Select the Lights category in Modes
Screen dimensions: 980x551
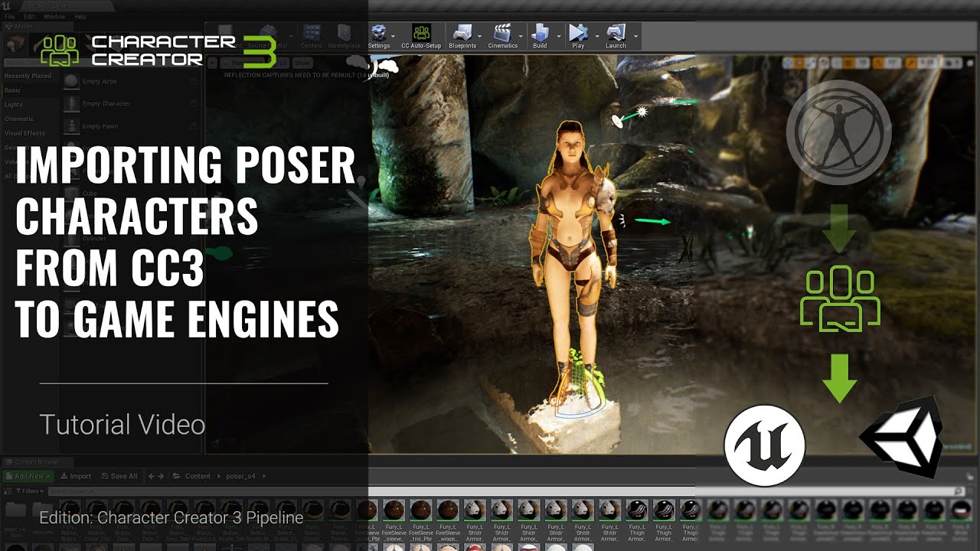[x=14, y=104]
